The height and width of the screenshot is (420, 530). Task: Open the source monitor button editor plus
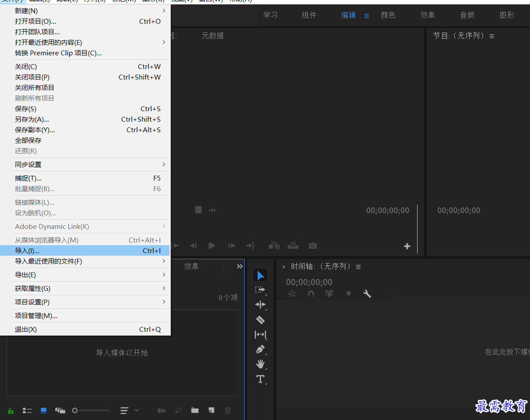(x=407, y=246)
